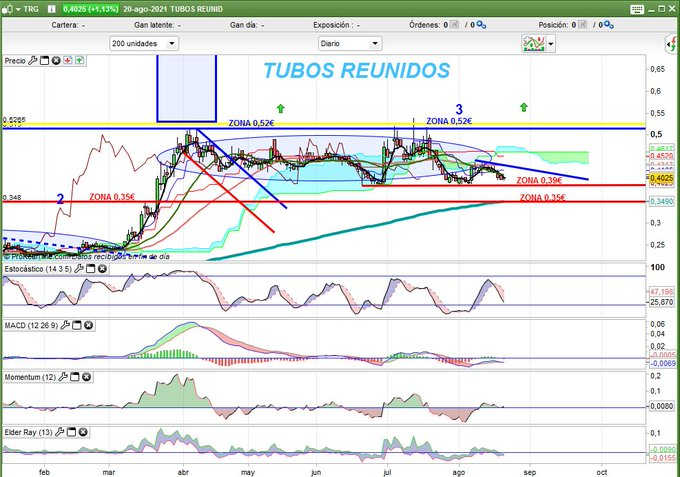Click the Estocástico (14 3 5) label
Image resolution: width=680 pixels, height=477 pixels.
(x=38, y=269)
